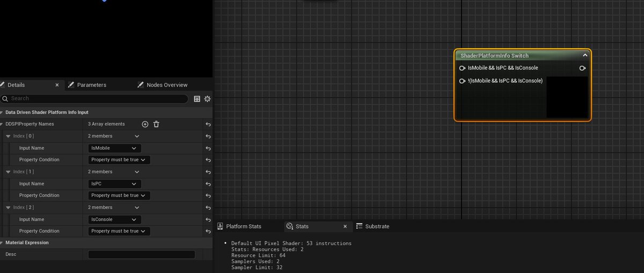Screen dimensions: 644x273
Task: Select the ShaderPlatformInfo Switch node title
Action: tap(494, 55)
